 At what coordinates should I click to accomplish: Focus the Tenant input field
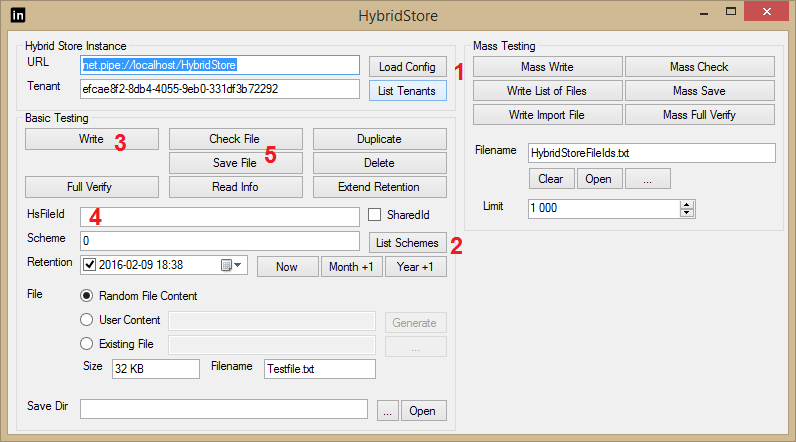click(220, 89)
